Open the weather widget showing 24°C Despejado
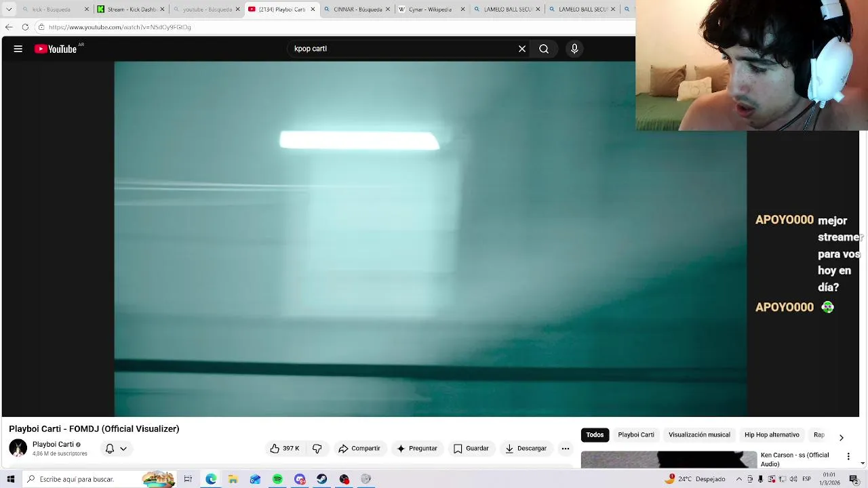 point(696,479)
